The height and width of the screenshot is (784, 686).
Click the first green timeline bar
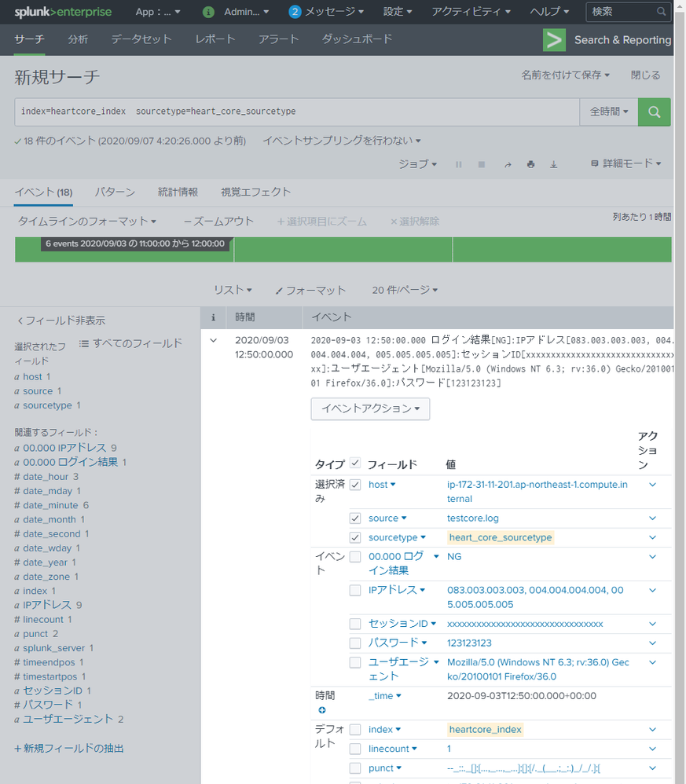point(124,250)
